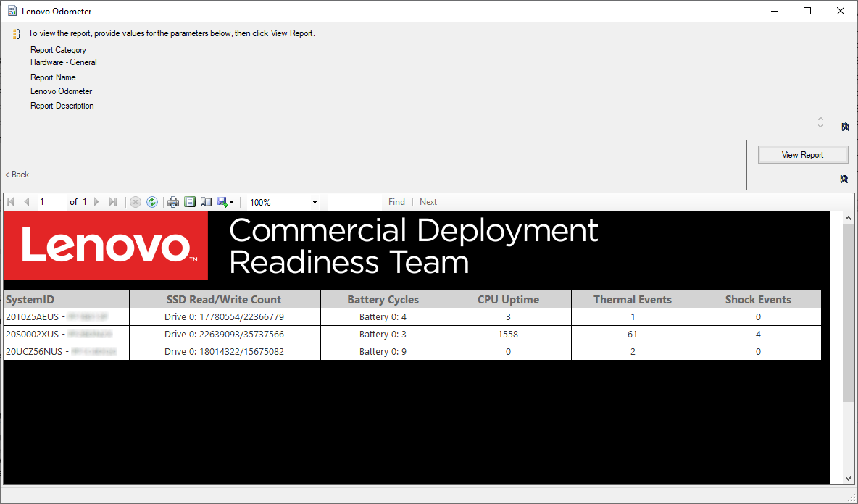Go to the first report page
Viewport: 858px width, 504px height.
coord(10,202)
